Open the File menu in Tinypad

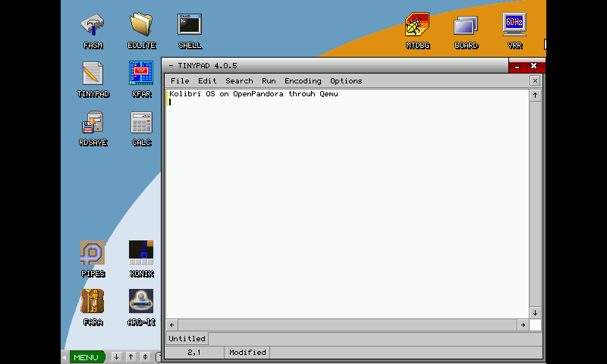(180, 81)
